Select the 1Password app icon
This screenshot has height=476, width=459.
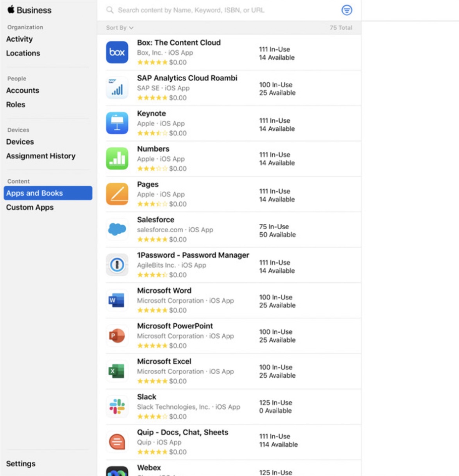pos(117,265)
